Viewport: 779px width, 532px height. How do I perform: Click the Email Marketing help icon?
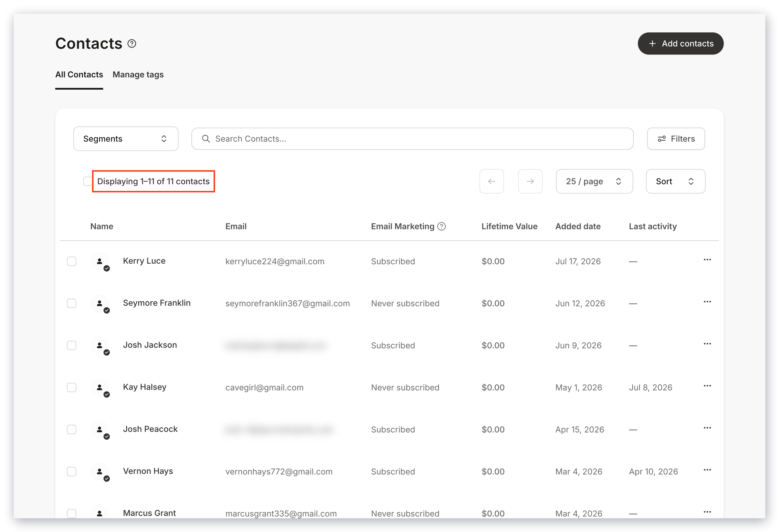pos(442,227)
